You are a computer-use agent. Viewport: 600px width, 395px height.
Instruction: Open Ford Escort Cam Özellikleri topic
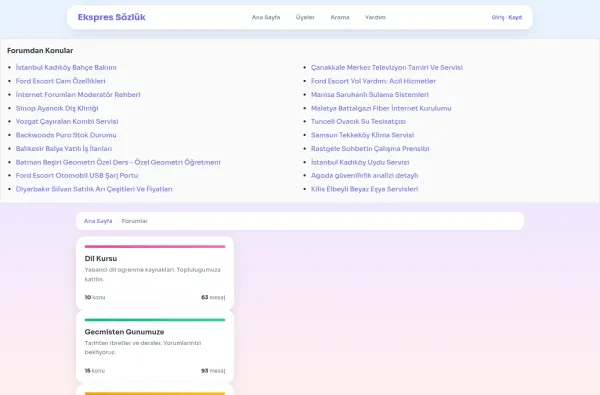click(60, 81)
